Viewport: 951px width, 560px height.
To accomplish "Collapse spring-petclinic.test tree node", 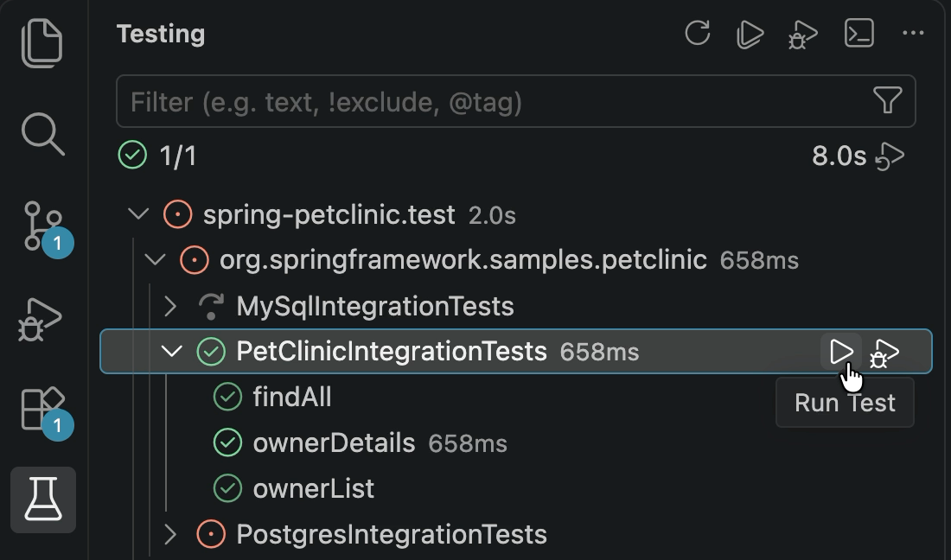I will tap(139, 214).
